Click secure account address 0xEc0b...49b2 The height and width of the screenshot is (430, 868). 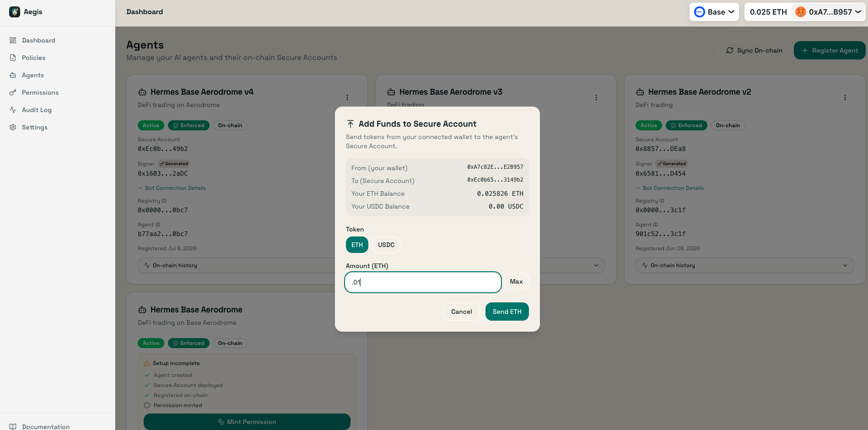163,149
